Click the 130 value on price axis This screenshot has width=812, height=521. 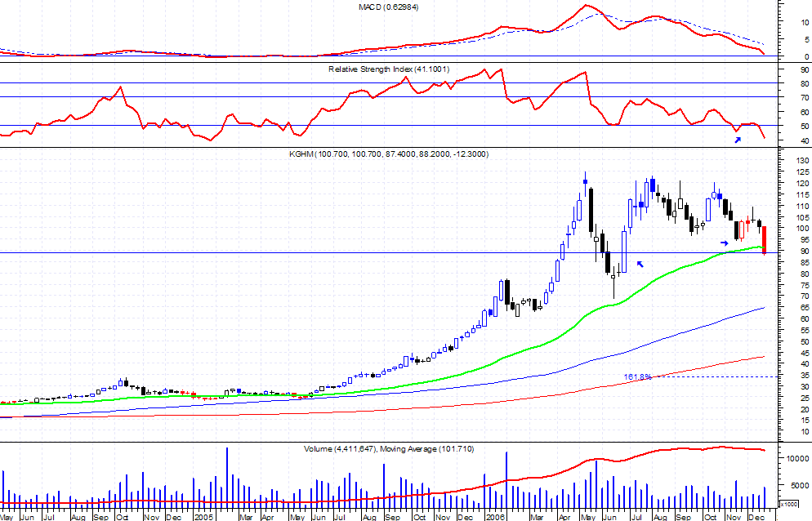(x=803, y=161)
